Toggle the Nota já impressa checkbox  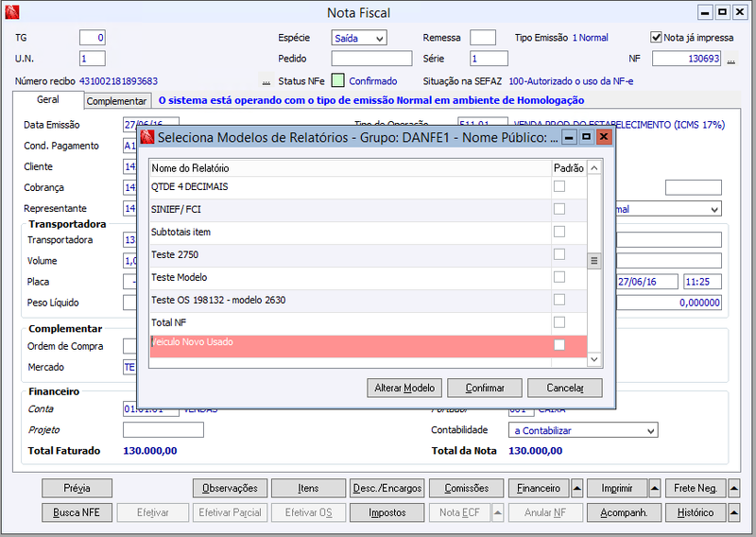[x=656, y=37]
